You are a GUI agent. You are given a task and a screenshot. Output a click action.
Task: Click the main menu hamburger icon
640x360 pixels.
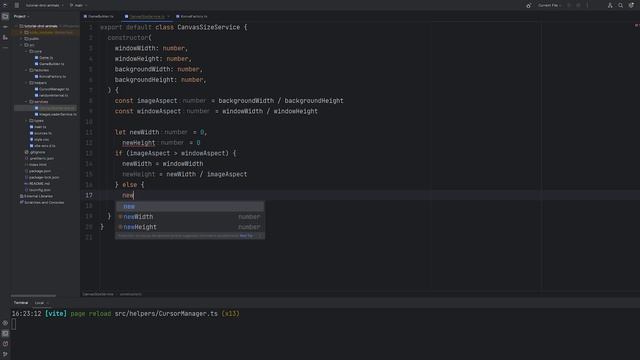point(17,5)
